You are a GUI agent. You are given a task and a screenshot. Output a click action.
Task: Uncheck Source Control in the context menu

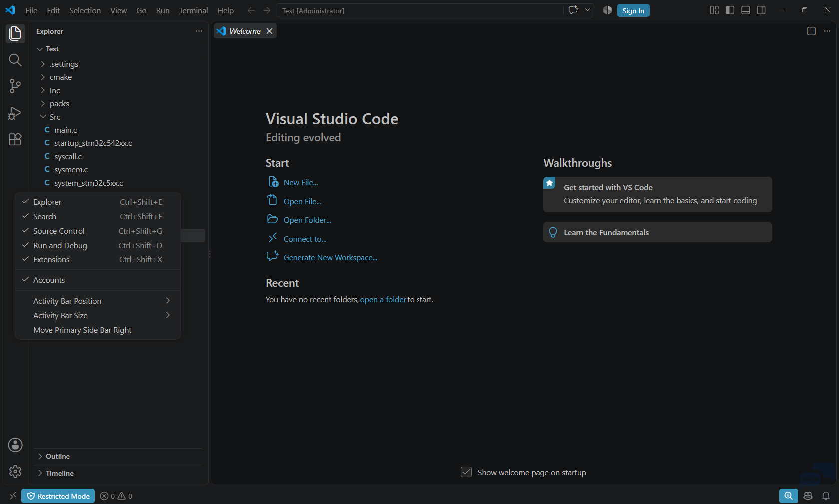coord(98,231)
